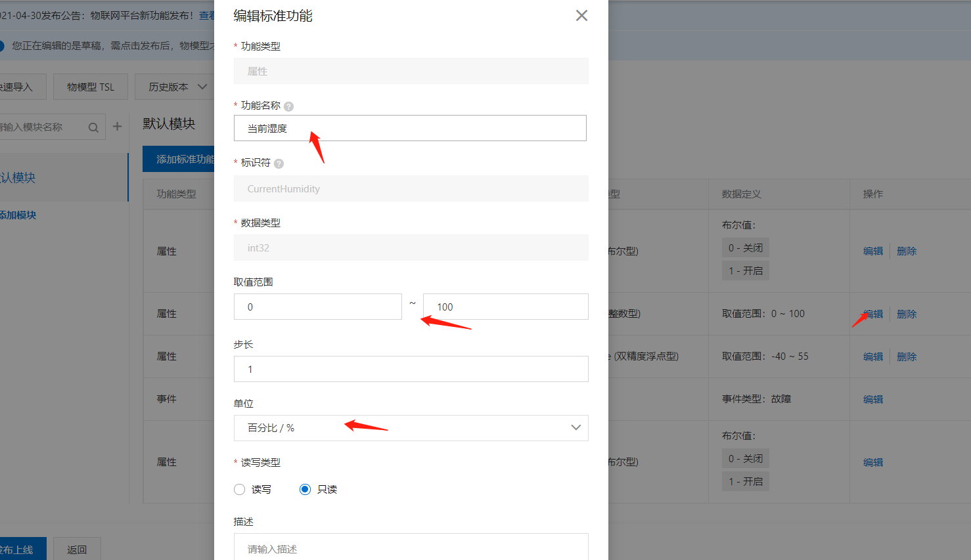Viewport: 971px width, 560px height.
Task: Click 编辑 in the -40 ~ 55 range row
Action: click(873, 356)
